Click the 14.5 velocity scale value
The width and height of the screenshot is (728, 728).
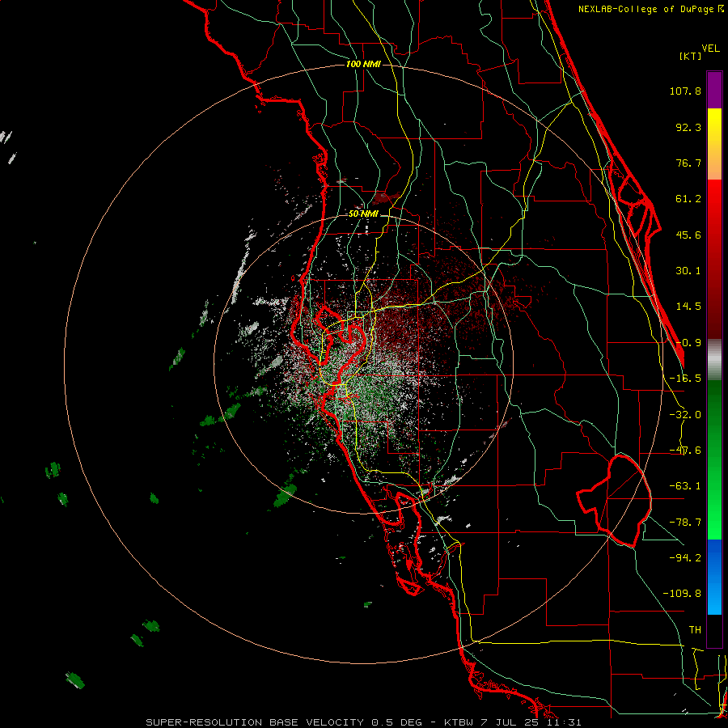pos(688,307)
